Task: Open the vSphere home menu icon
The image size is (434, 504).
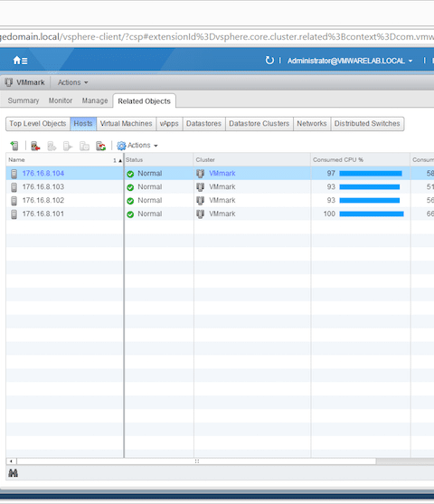Action: coord(20,60)
